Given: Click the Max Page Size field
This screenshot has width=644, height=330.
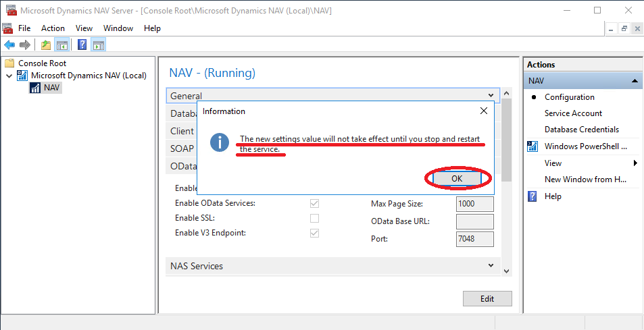Looking at the screenshot, I should tap(475, 204).
